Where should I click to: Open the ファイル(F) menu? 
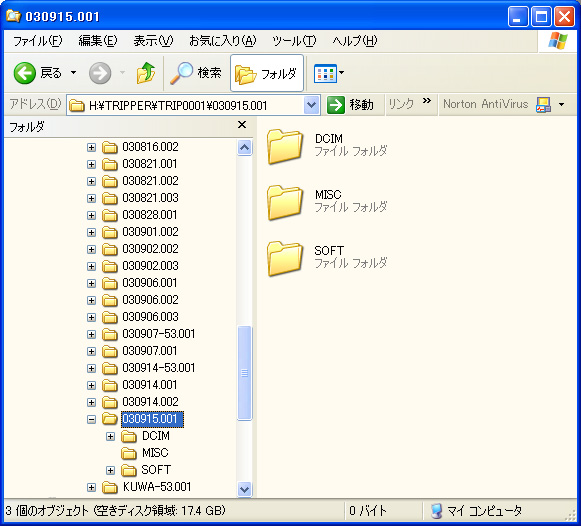[x=38, y=41]
